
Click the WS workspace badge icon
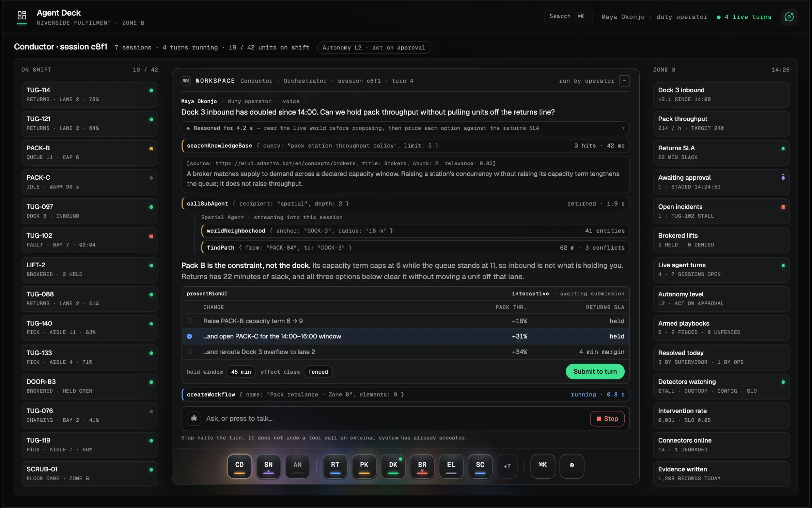(186, 81)
